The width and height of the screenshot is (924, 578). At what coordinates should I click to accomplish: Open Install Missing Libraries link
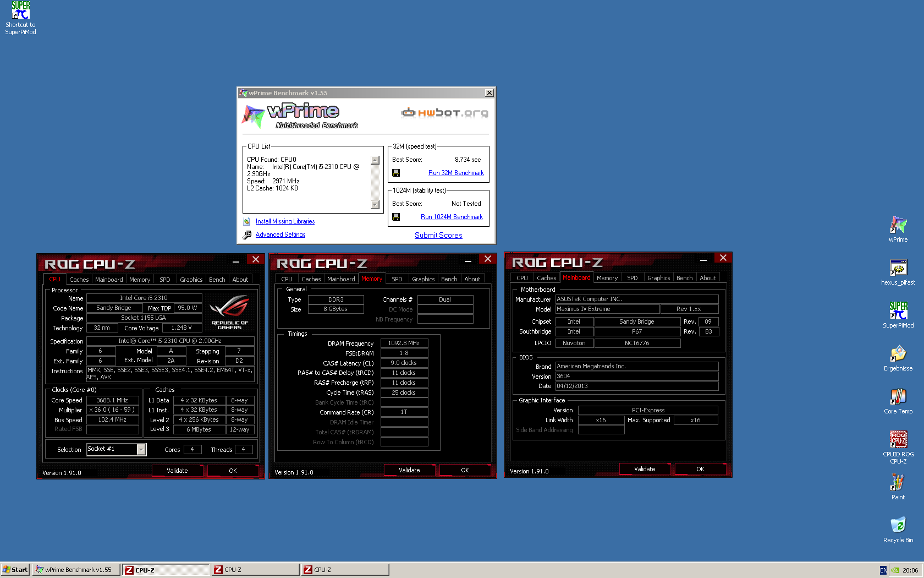285,221
